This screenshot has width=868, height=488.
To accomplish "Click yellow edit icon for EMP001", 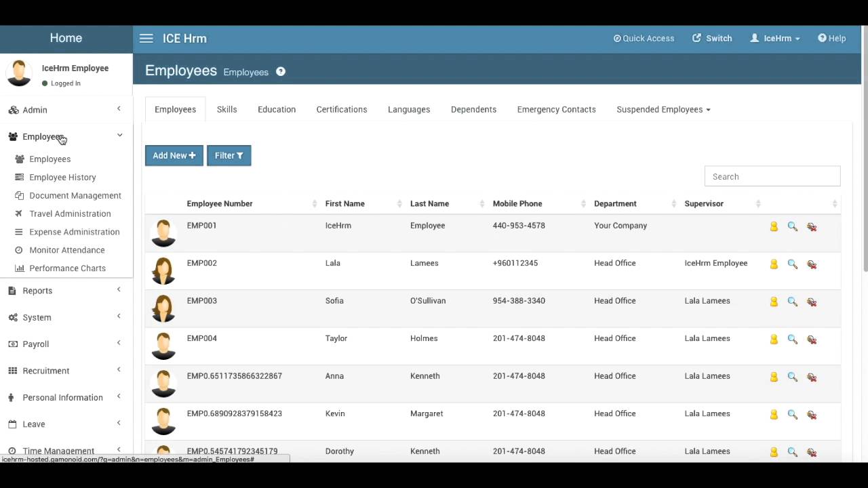I will (x=774, y=226).
